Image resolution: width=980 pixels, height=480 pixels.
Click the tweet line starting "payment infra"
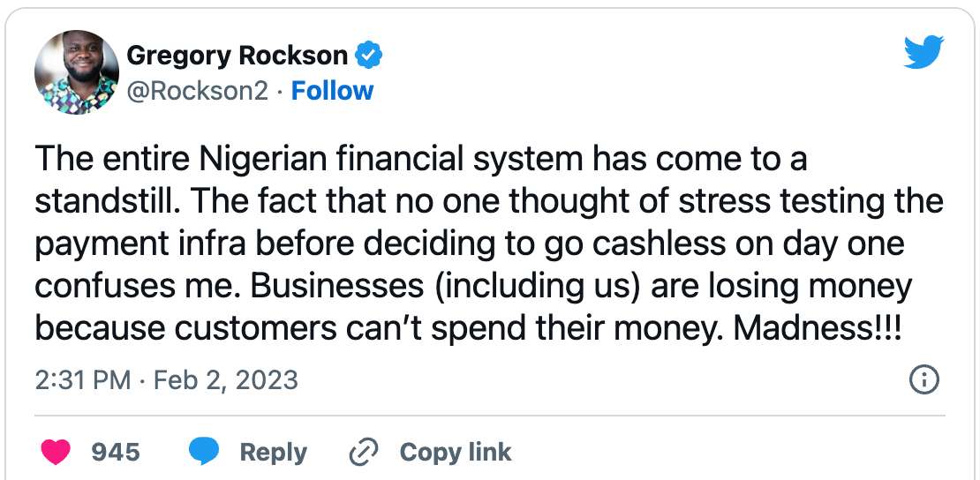[470, 244]
